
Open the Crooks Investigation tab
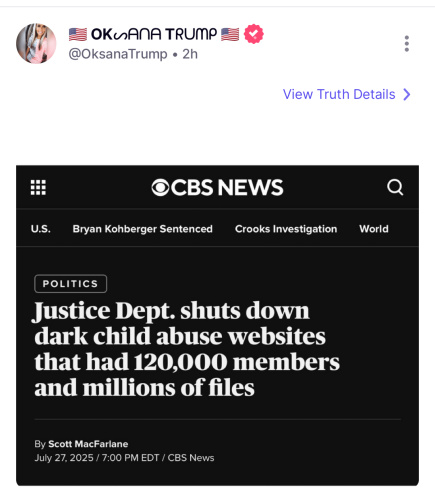pyautogui.click(x=286, y=229)
